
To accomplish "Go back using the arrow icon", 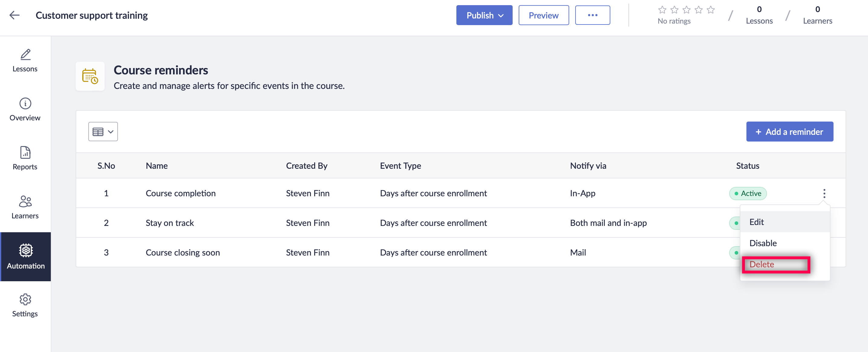I will pos(15,15).
